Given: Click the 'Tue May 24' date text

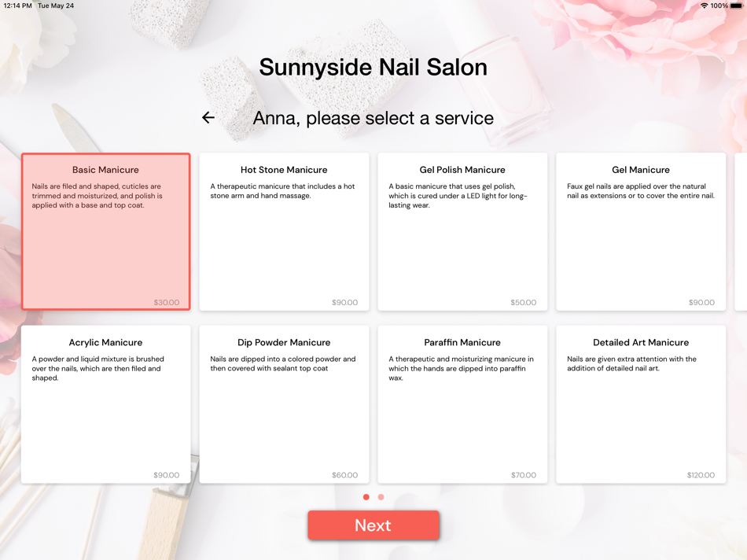Looking at the screenshot, I should click(56, 6).
